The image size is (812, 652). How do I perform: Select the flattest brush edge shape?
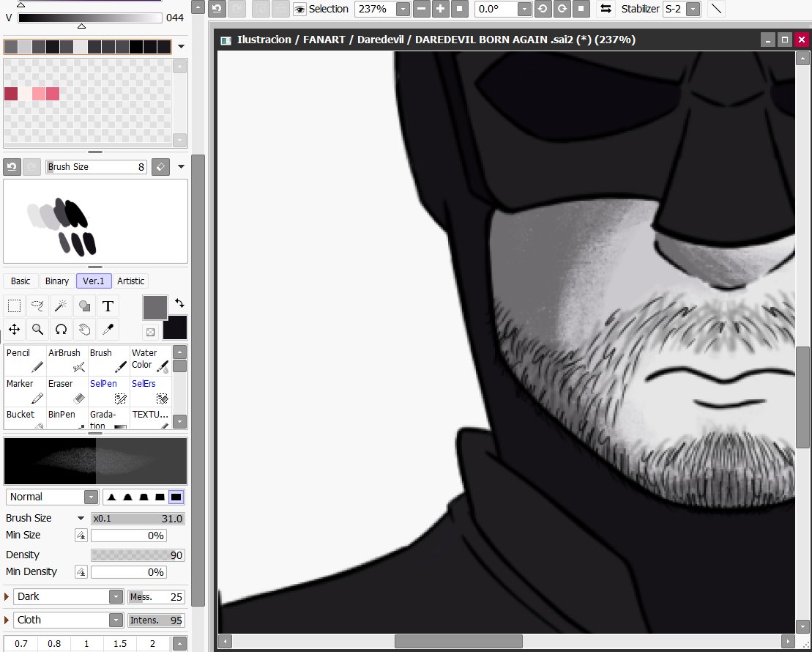point(176,497)
